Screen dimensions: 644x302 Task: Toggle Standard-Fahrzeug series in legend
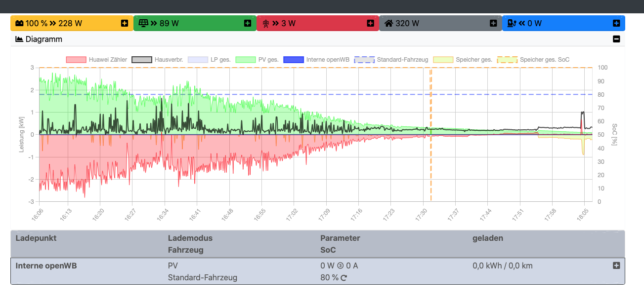click(391, 60)
